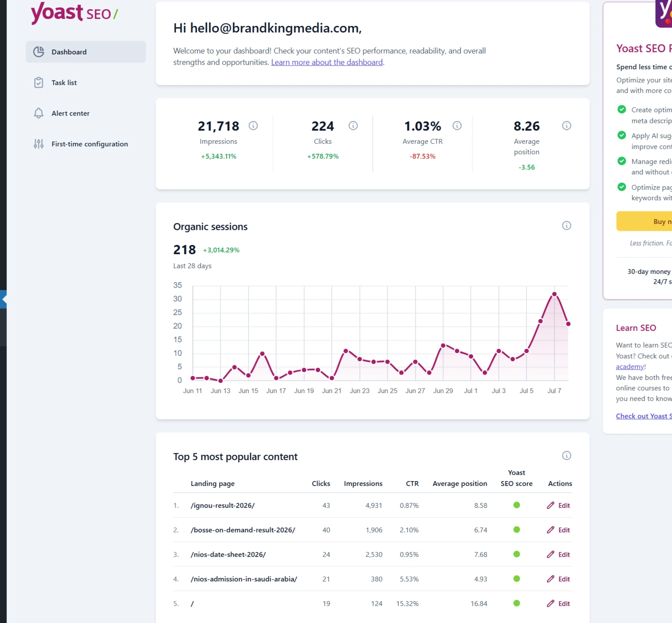Click the 224 clicks value

pyautogui.click(x=323, y=126)
